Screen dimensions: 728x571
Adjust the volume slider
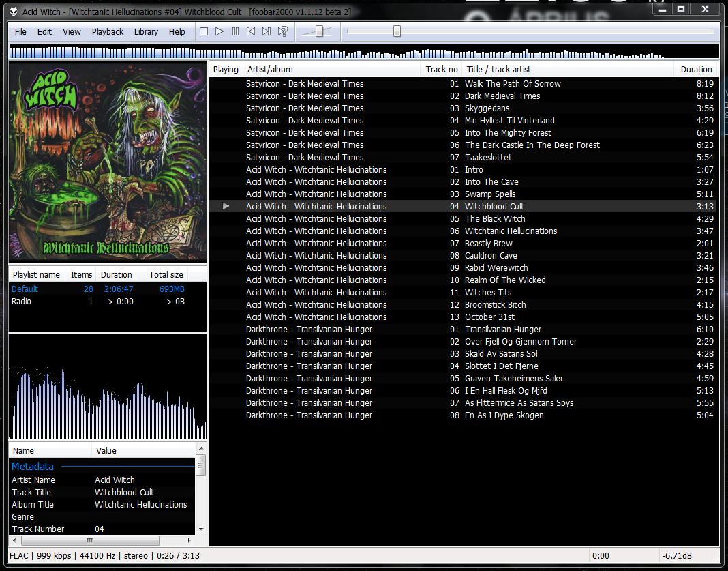point(320,31)
